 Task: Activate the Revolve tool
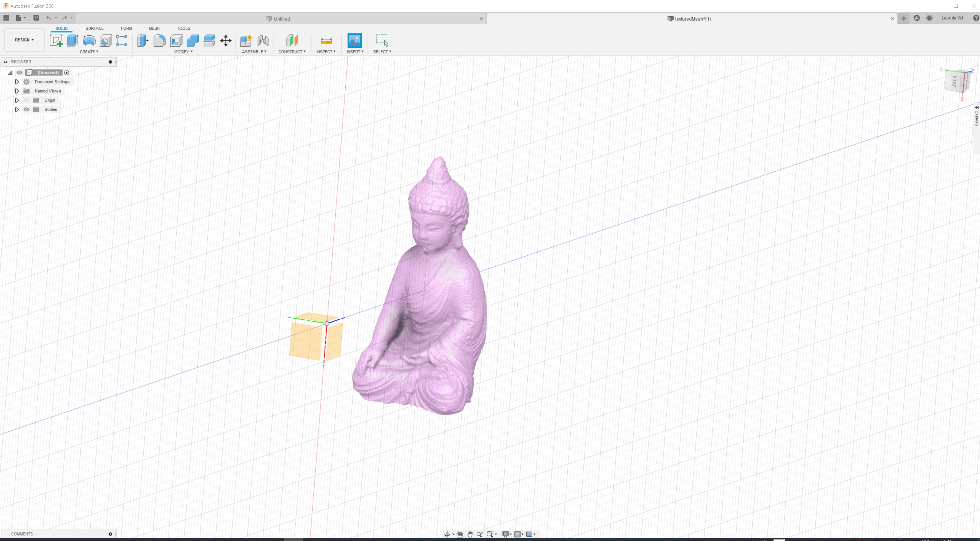pyautogui.click(x=89, y=40)
